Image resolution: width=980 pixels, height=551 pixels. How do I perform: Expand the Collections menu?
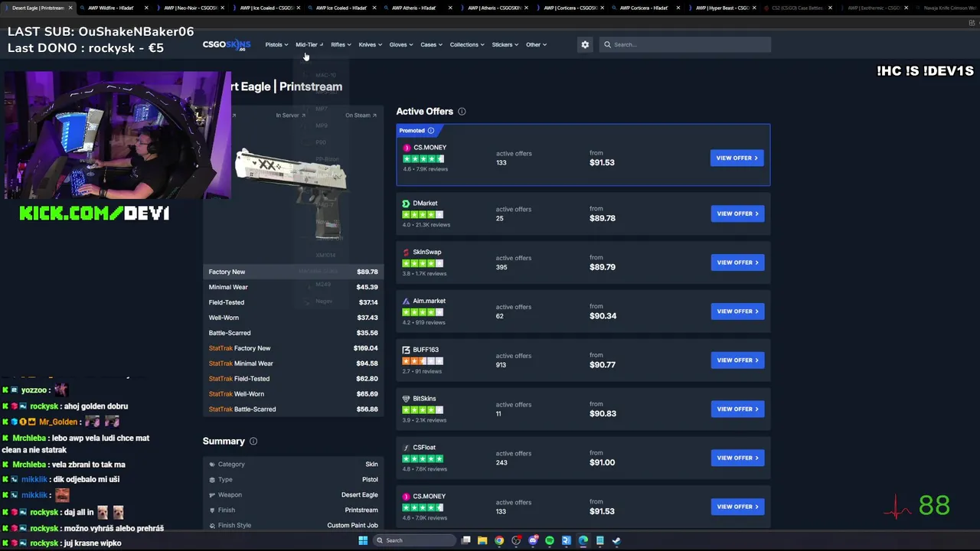(x=467, y=44)
